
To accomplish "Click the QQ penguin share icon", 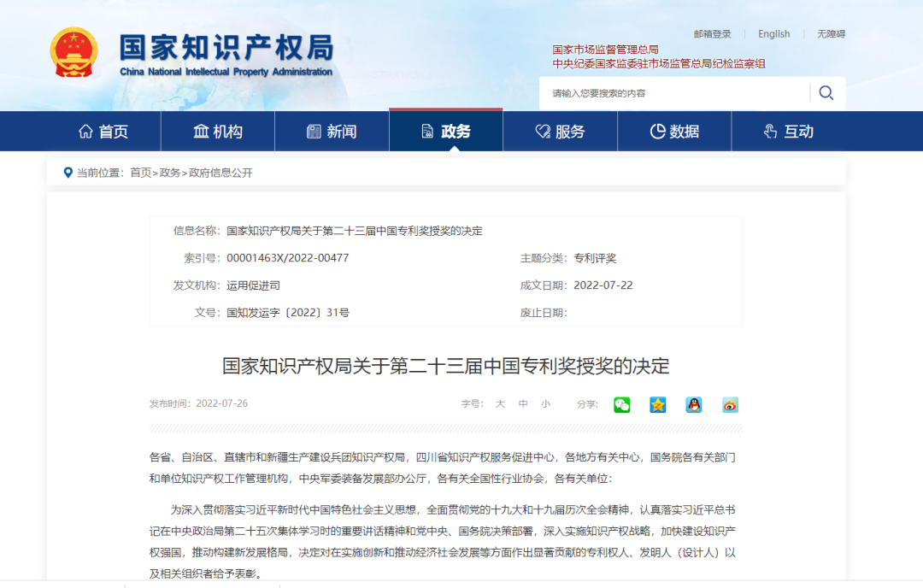I will [x=693, y=404].
